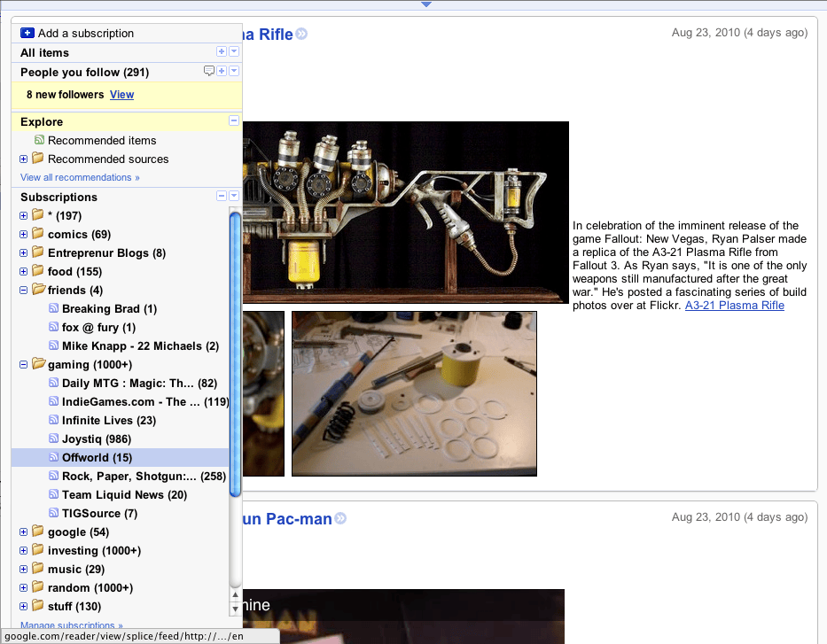Image resolution: width=827 pixels, height=644 pixels.
Task: Open the dropdown arrow in the All items row
Action: click(234, 51)
